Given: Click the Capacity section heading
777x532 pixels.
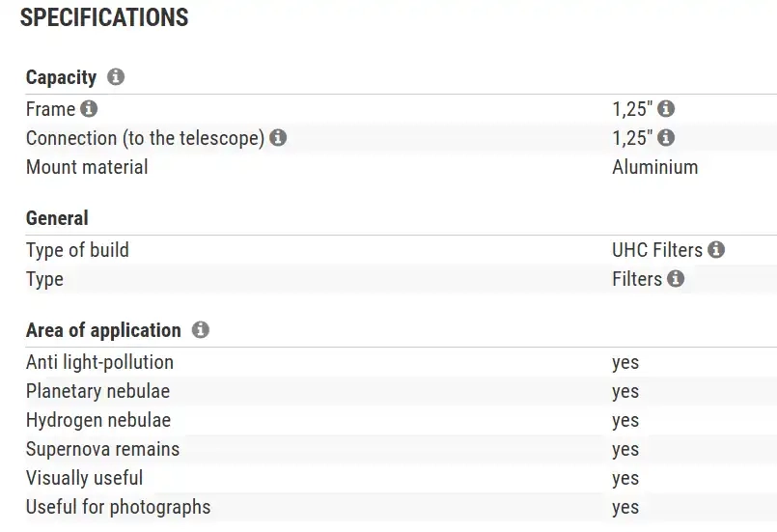Looking at the screenshot, I should 61,77.
